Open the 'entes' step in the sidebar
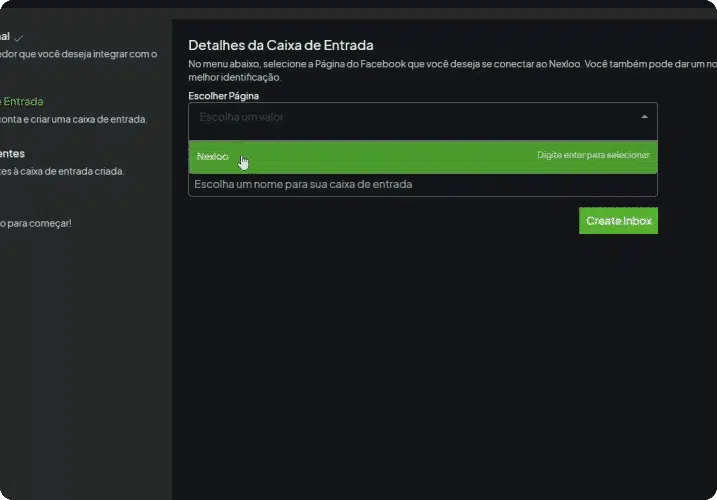This screenshot has width=717, height=500. (12, 154)
